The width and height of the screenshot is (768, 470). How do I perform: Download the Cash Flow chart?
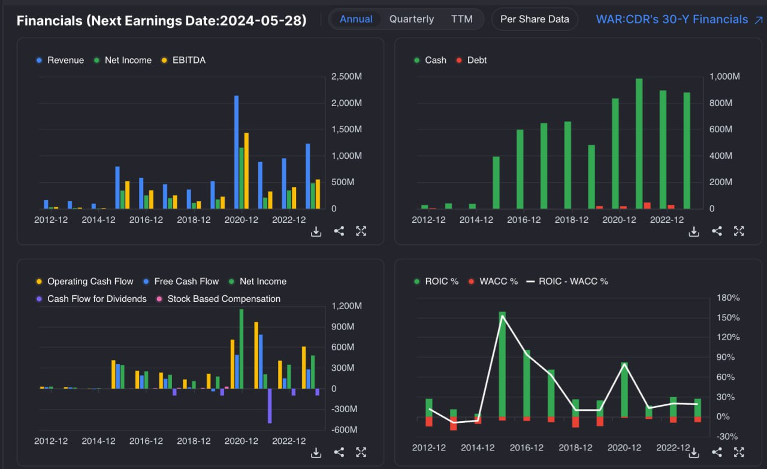click(x=316, y=452)
